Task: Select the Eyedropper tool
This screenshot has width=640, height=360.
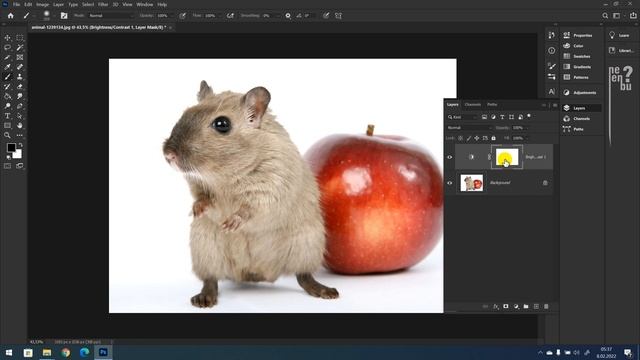Action: click(7, 67)
